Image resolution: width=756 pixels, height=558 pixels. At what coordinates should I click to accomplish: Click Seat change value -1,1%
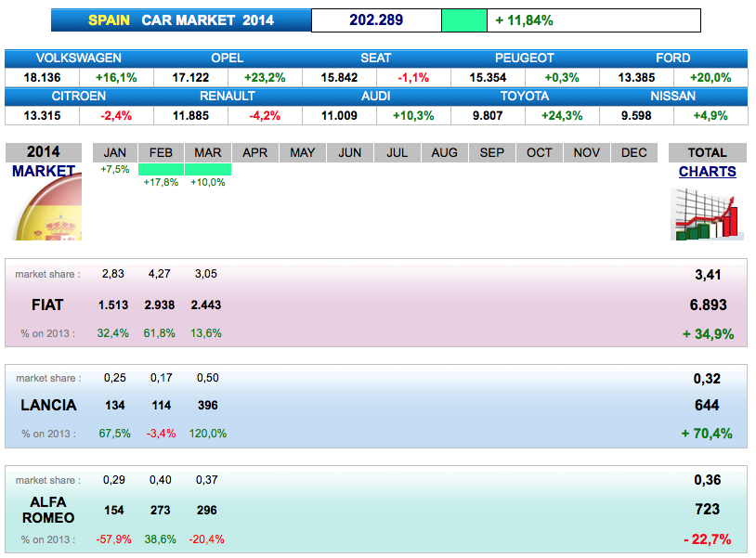[x=413, y=78]
